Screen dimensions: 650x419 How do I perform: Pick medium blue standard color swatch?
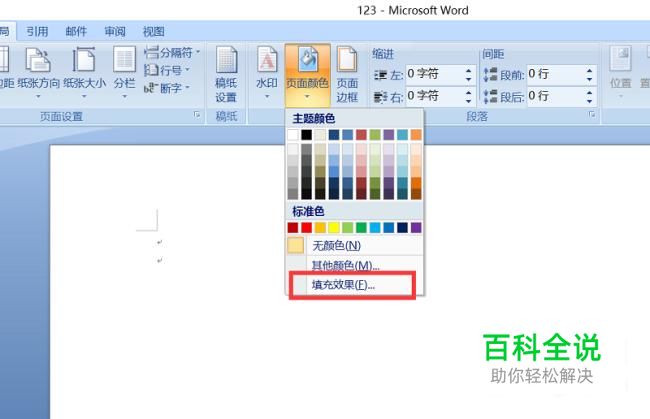point(389,227)
